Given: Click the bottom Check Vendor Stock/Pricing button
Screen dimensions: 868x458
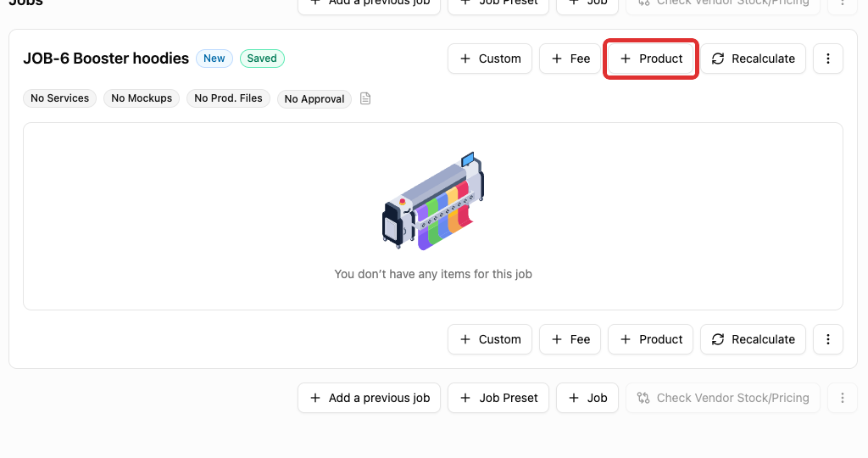Looking at the screenshot, I should (x=723, y=398).
